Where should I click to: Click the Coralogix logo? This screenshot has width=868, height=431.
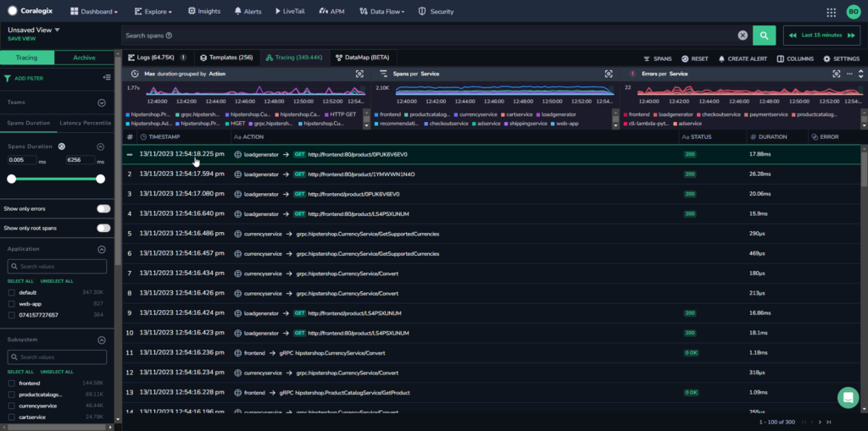pyautogui.click(x=29, y=11)
